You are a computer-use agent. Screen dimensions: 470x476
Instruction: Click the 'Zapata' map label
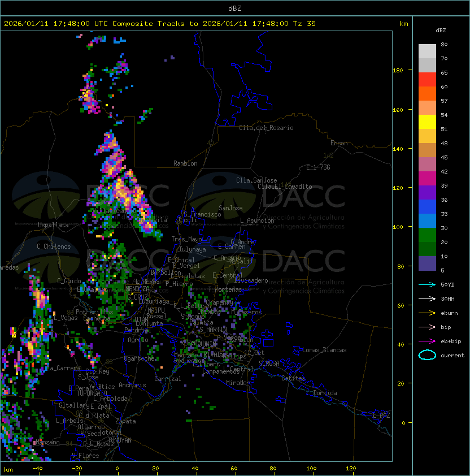coord(125,421)
